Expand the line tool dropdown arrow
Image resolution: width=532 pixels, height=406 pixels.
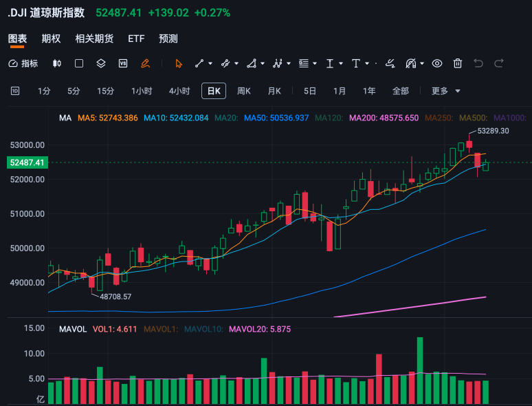click(x=210, y=63)
